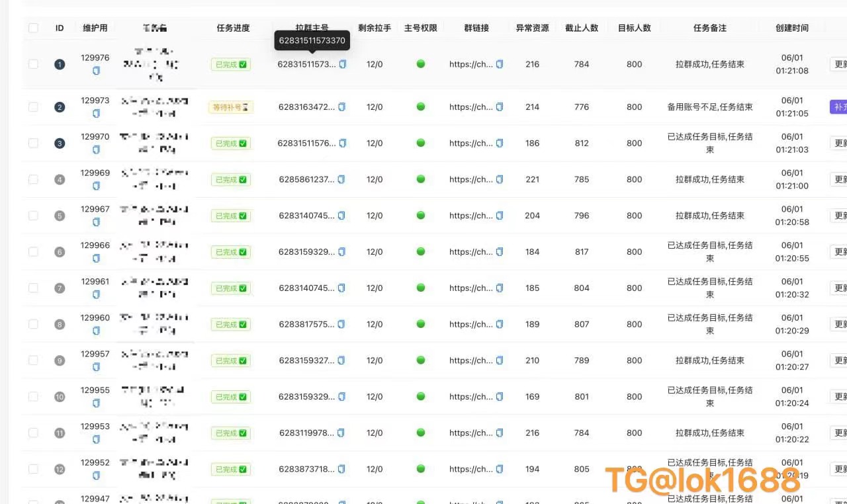
Task: Copy group link in row 10
Action: click(500, 397)
